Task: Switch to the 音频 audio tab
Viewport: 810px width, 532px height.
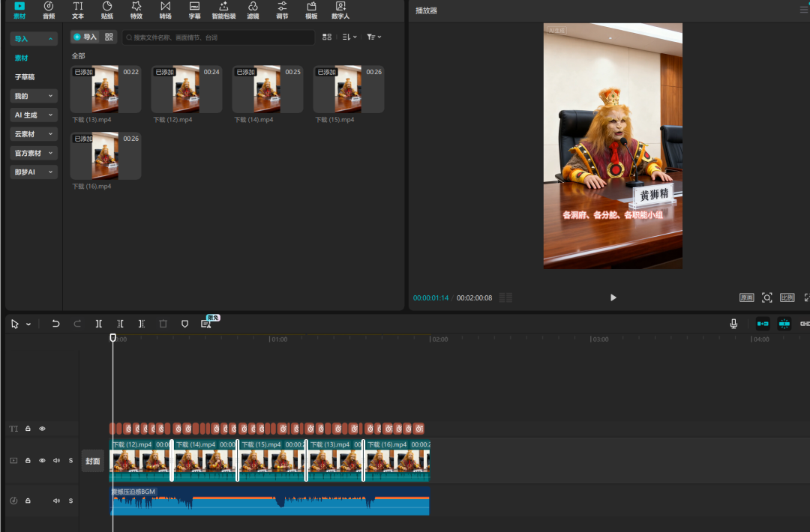Action: tap(49, 10)
